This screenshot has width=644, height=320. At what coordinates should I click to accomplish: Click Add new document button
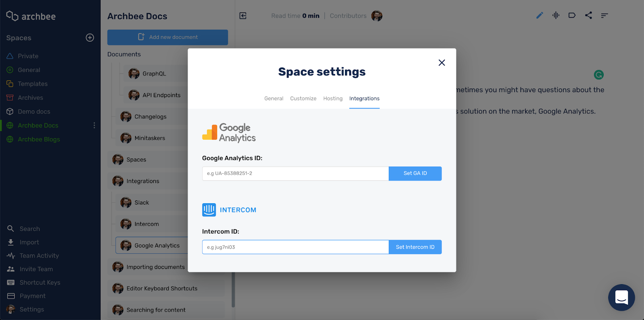click(167, 37)
